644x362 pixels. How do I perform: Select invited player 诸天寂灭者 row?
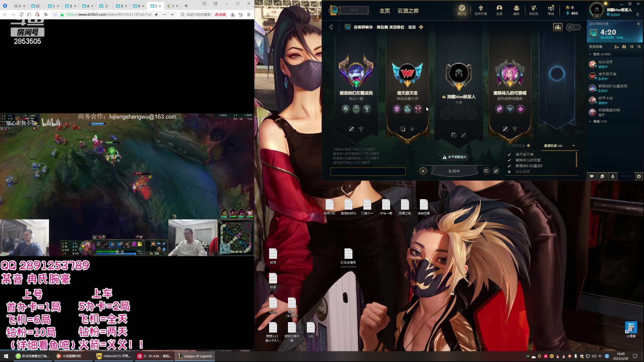pos(541,155)
